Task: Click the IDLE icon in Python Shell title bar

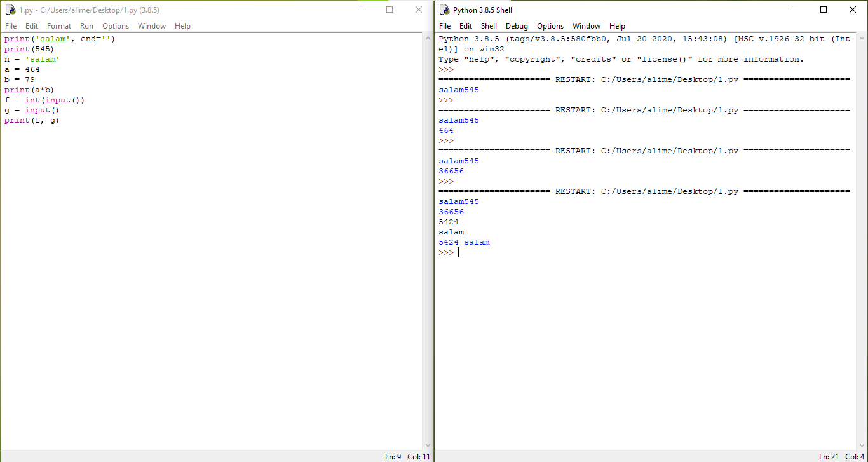Action: point(444,10)
